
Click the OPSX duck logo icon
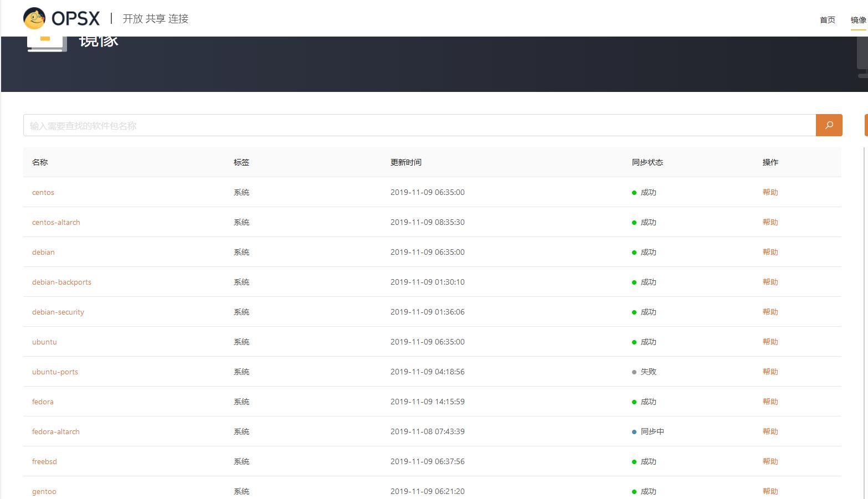point(34,18)
